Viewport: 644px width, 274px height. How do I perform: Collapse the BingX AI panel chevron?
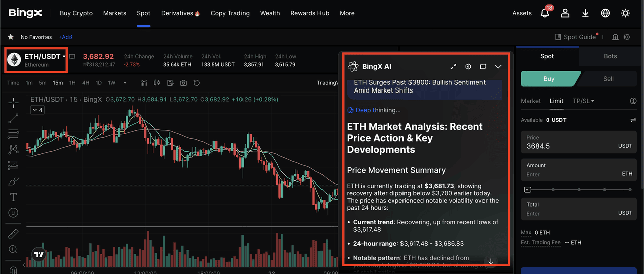[498, 67]
